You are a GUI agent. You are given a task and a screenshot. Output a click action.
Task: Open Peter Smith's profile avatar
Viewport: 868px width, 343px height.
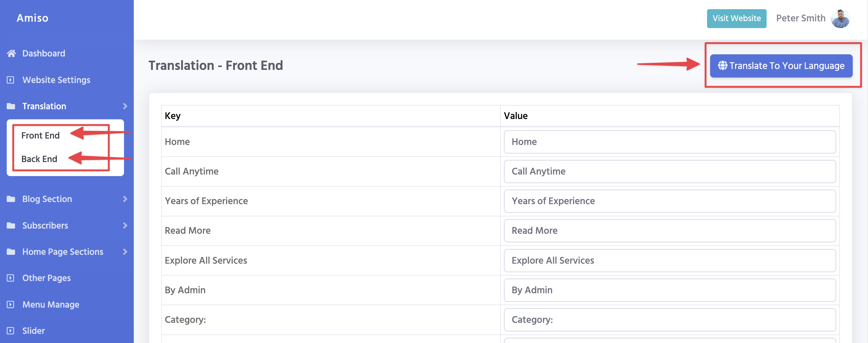pyautogui.click(x=840, y=18)
